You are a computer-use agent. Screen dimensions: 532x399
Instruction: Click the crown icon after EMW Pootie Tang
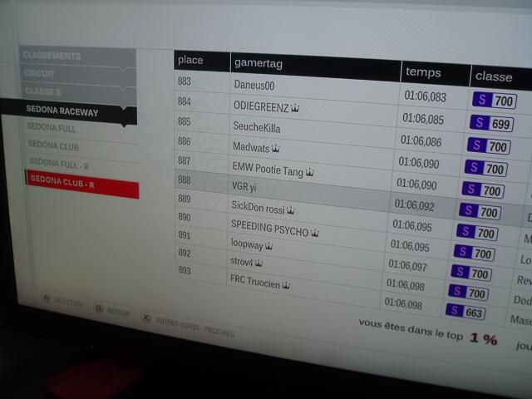tap(310, 172)
